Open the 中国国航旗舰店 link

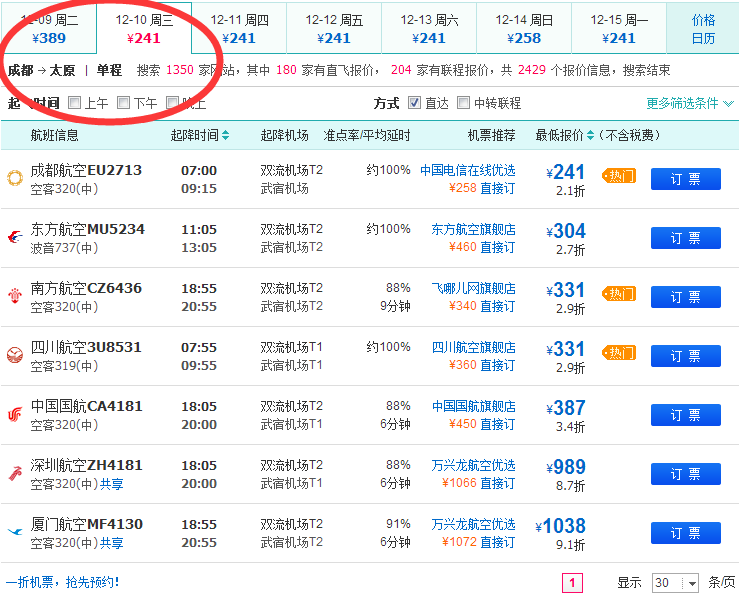coord(473,406)
